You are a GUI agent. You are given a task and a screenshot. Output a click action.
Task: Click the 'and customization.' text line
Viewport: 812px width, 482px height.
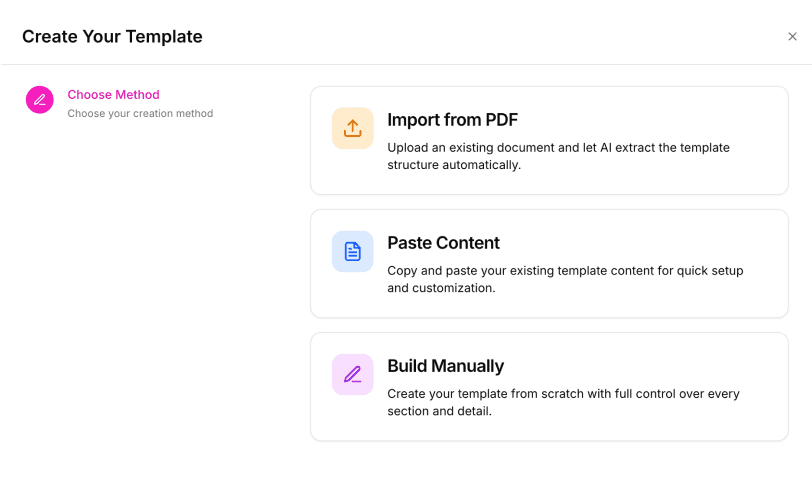click(x=441, y=288)
